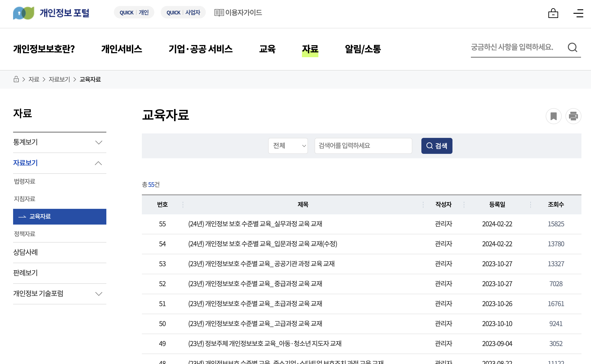Expand the 개인정보 기술포럼 section

tap(98, 294)
